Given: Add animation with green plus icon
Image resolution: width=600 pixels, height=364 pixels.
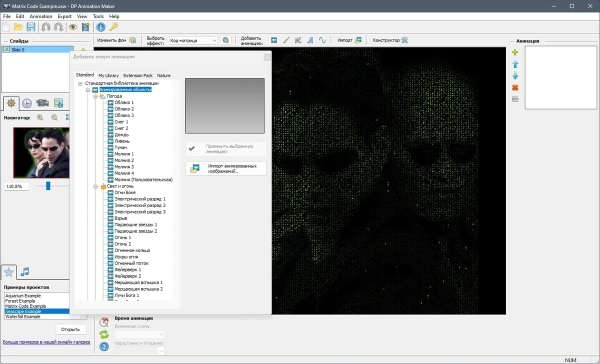Looking at the screenshot, I should [x=515, y=52].
